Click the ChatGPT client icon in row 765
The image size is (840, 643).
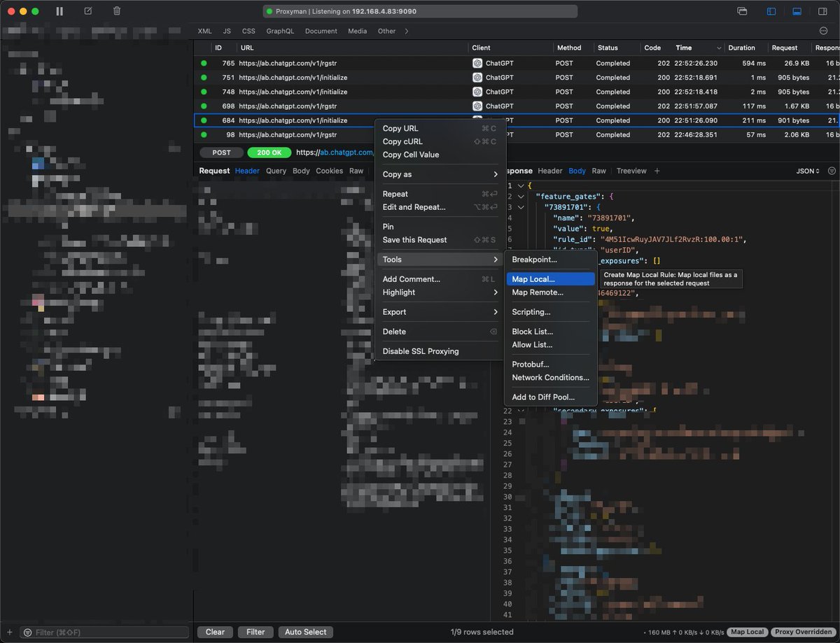[477, 63]
